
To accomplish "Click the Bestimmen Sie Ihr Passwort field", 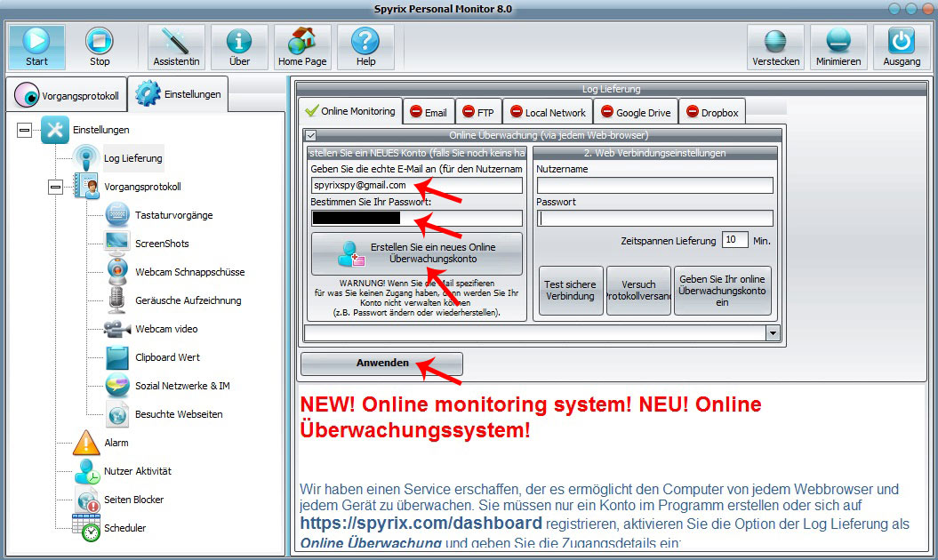I will point(416,218).
